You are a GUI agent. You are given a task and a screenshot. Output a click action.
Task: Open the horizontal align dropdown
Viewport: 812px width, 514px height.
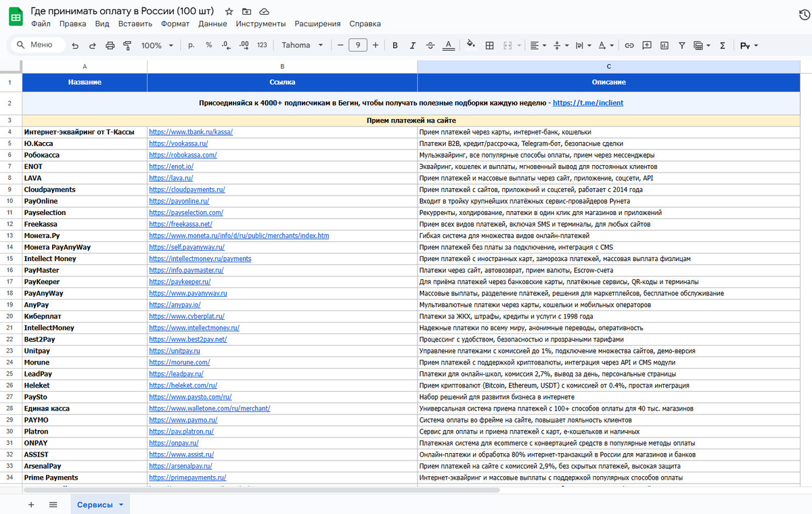click(x=539, y=45)
